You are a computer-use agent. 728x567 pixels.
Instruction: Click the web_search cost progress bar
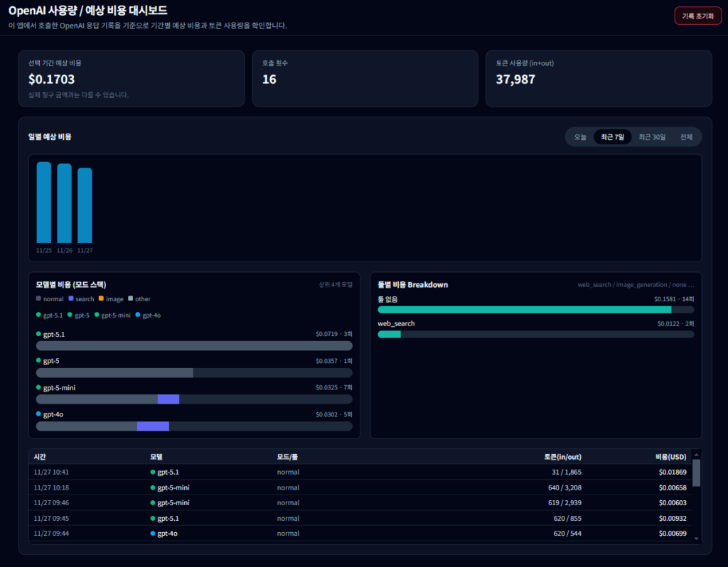tap(535, 335)
